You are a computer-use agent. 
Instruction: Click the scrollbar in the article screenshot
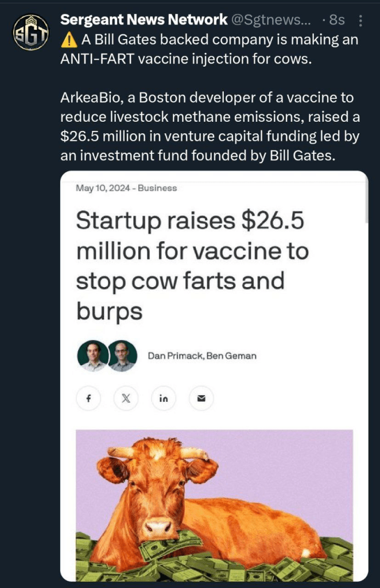point(366,202)
